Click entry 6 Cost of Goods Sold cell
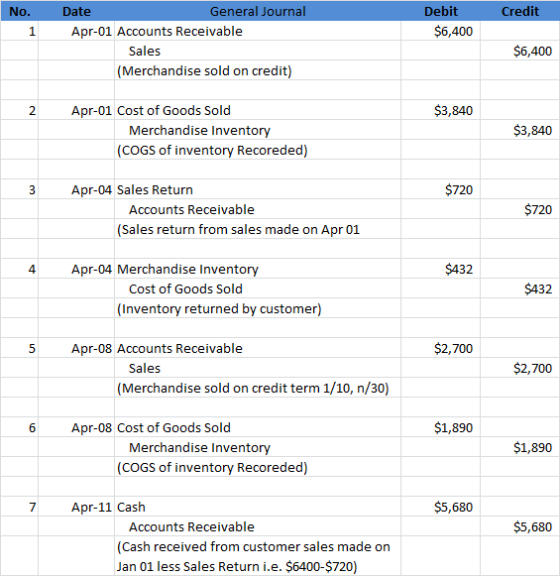The width and height of the screenshot is (560, 576). tap(258, 428)
